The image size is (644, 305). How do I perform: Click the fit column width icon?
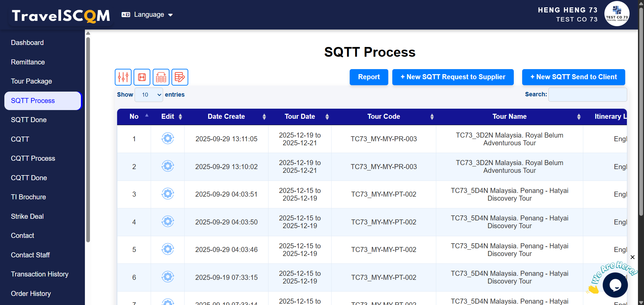142,77
